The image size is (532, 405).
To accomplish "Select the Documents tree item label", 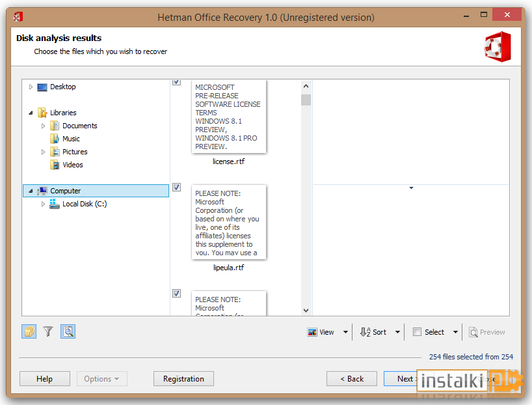I will pyautogui.click(x=80, y=126).
